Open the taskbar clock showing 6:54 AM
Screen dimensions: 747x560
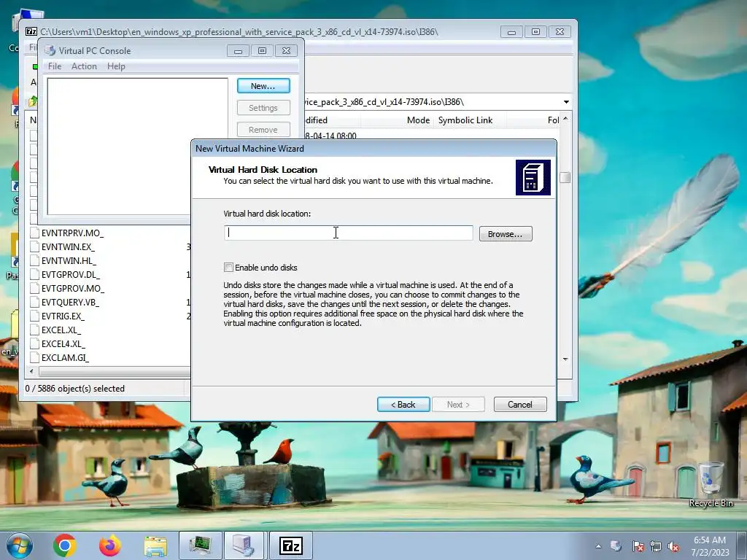click(x=710, y=546)
